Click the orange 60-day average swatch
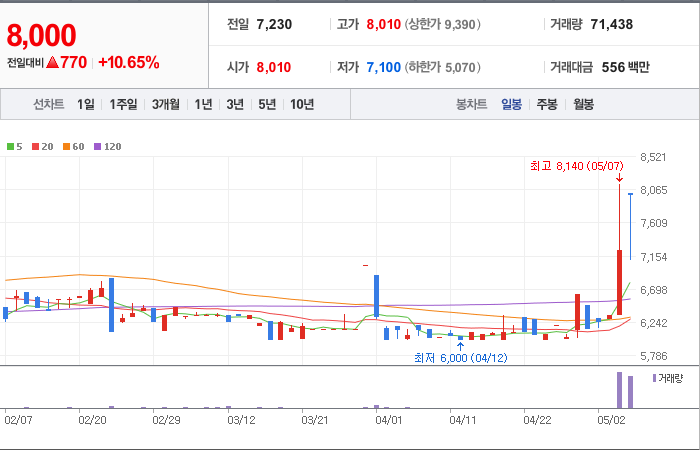Viewport: 700px width, 450px height. [66, 146]
